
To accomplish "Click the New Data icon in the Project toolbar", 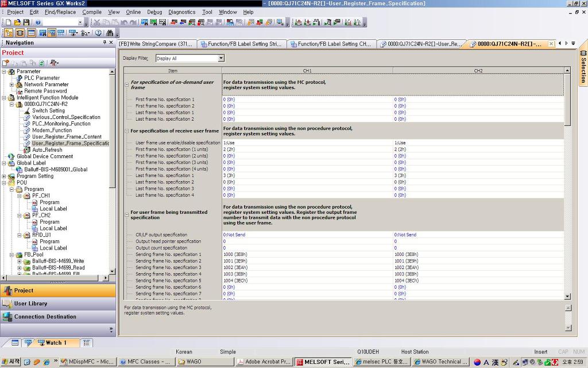I will pos(6,63).
